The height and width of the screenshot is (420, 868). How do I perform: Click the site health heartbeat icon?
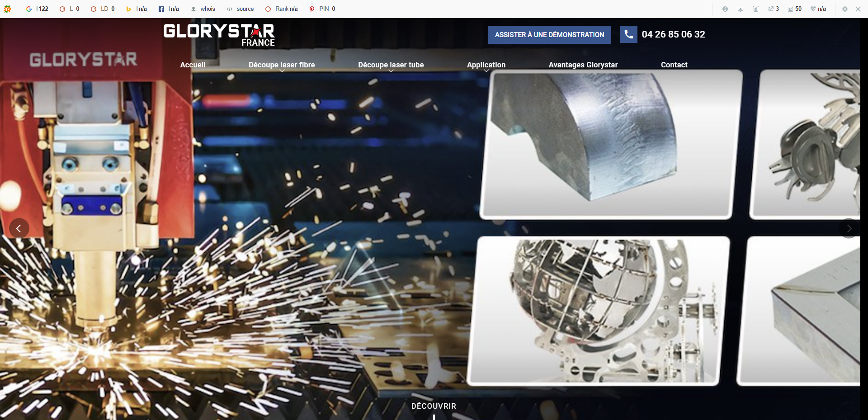tap(818, 9)
